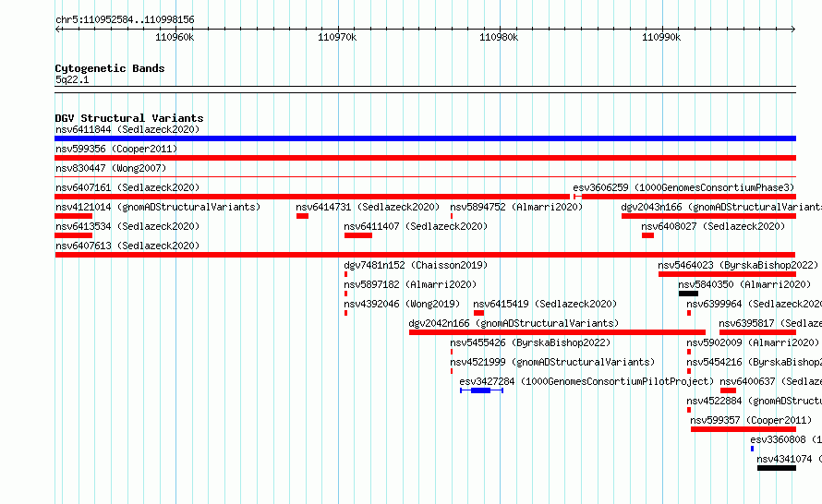Open nsv5894752 (Almarri2020) label

pyautogui.click(x=516, y=207)
